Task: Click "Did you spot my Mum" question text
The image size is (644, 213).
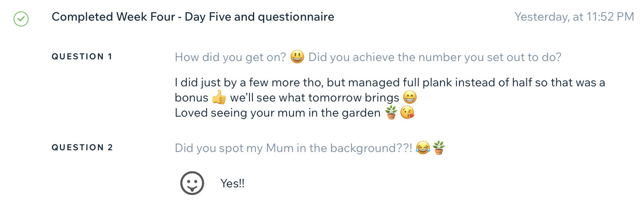Action: coord(293,148)
